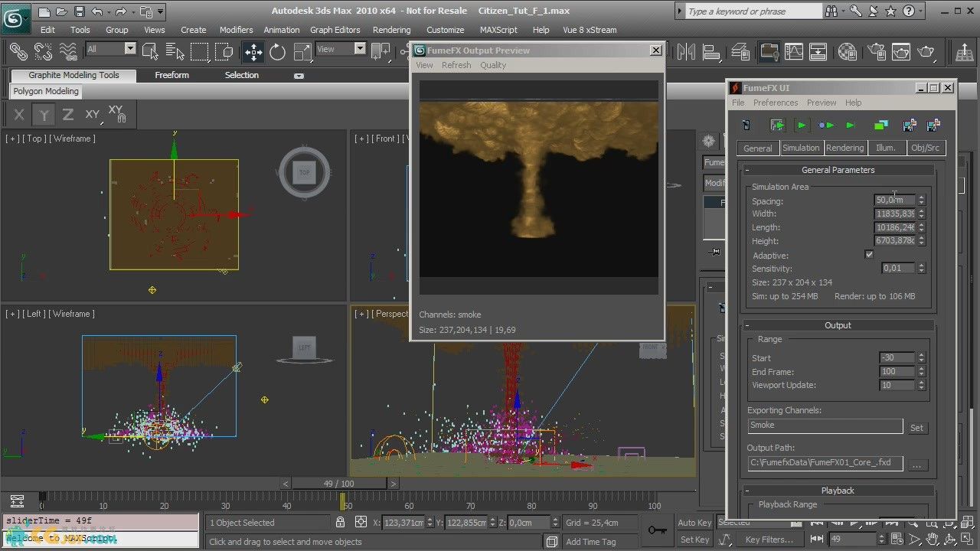Open the Rendering menu
980x551 pixels.
tap(391, 30)
